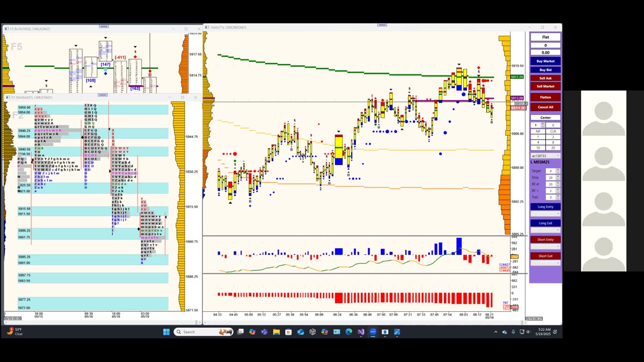Viewport: 644px width, 362px height.
Task: Show hidden system tray icons
Action: (496, 332)
